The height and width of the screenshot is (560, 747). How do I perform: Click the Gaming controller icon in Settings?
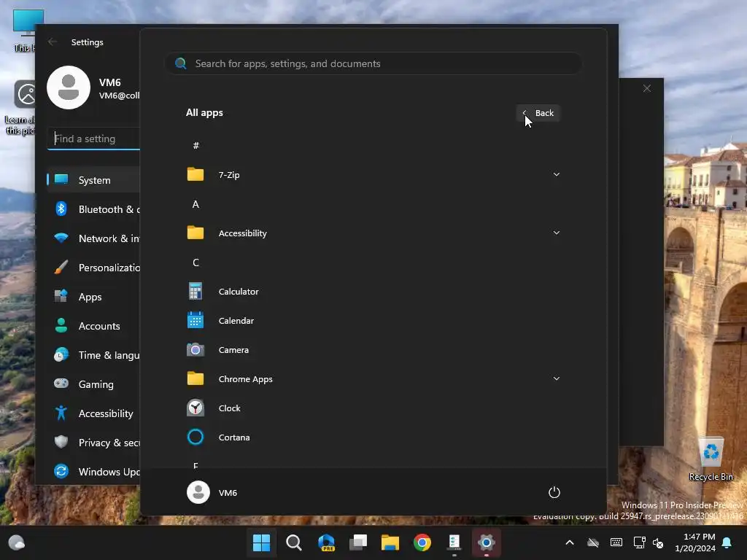tap(61, 384)
